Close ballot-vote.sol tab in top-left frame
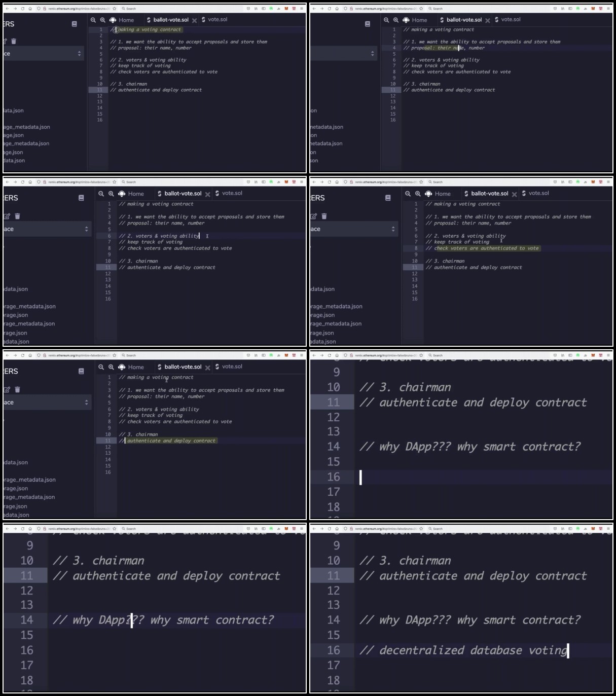Image resolution: width=616 pixels, height=696 pixels. [x=194, y=21]
